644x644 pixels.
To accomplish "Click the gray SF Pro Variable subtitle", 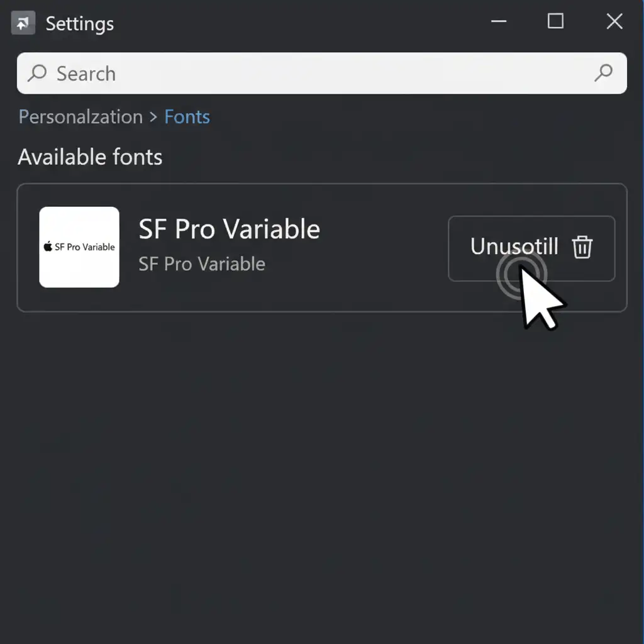I will pyautogui.click(x=202, y=264).
